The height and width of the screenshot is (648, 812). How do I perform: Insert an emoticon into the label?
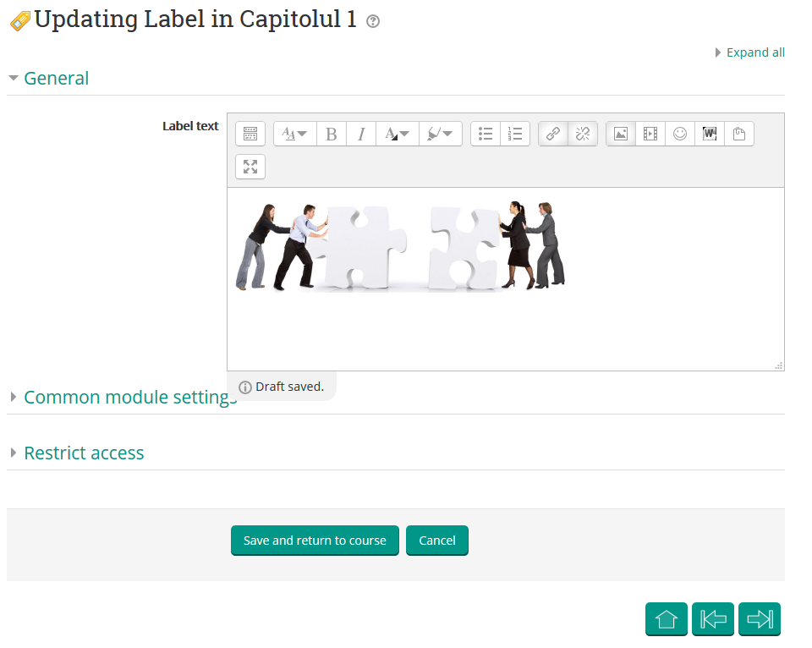pos(679,133)
